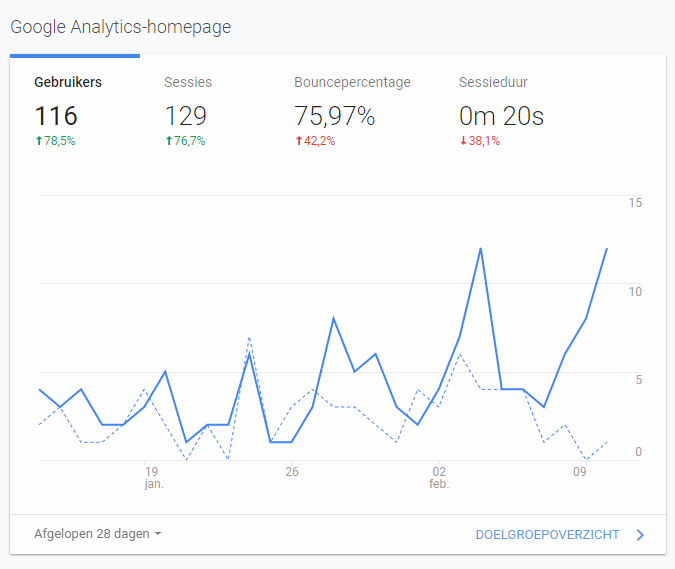Image resolution: width=675 pixels, height=569 pixels.
Task: Click the red 38,1% decrease indicator
Action: pyautogui.click(x=480, y=141)
